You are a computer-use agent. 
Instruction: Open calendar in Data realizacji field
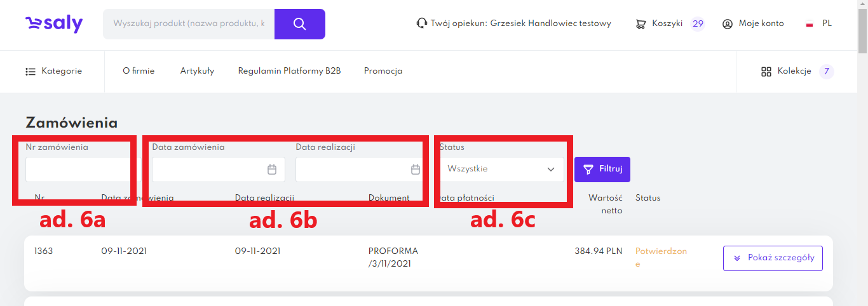(416, 170)
